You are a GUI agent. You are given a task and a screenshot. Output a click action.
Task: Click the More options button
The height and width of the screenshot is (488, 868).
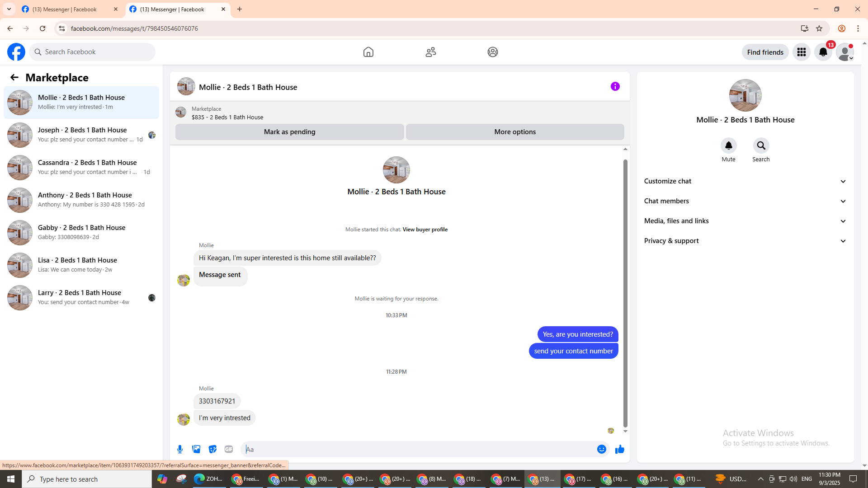point(515,132)
